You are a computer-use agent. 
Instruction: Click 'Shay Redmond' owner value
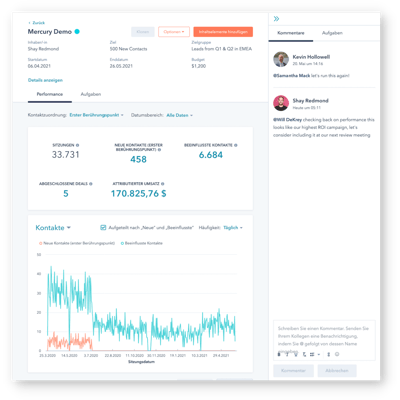43,49
